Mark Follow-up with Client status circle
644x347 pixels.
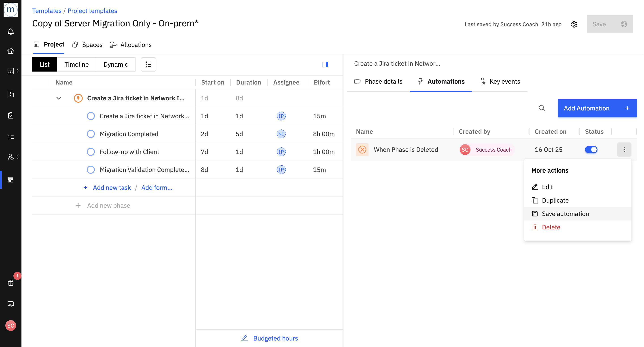tap(91, 152)
